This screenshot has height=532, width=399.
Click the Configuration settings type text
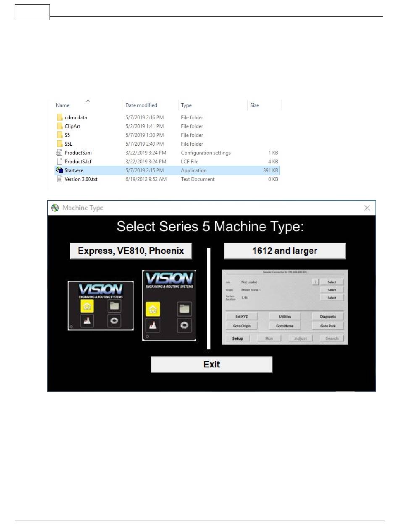tap(206, 153)
